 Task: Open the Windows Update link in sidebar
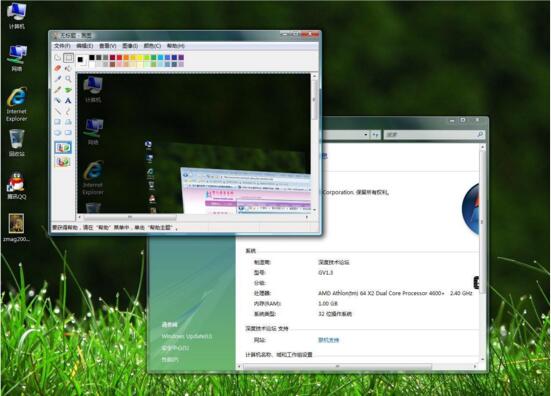pos(187,336)
